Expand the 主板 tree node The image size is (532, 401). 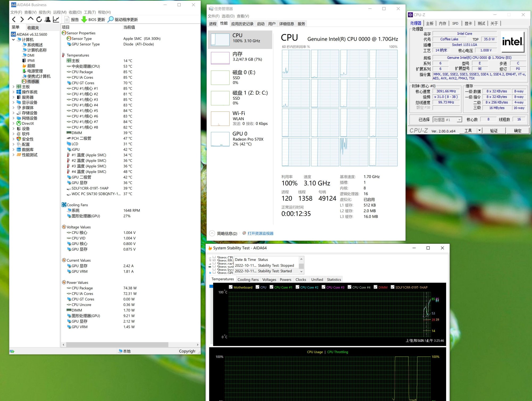14,87
